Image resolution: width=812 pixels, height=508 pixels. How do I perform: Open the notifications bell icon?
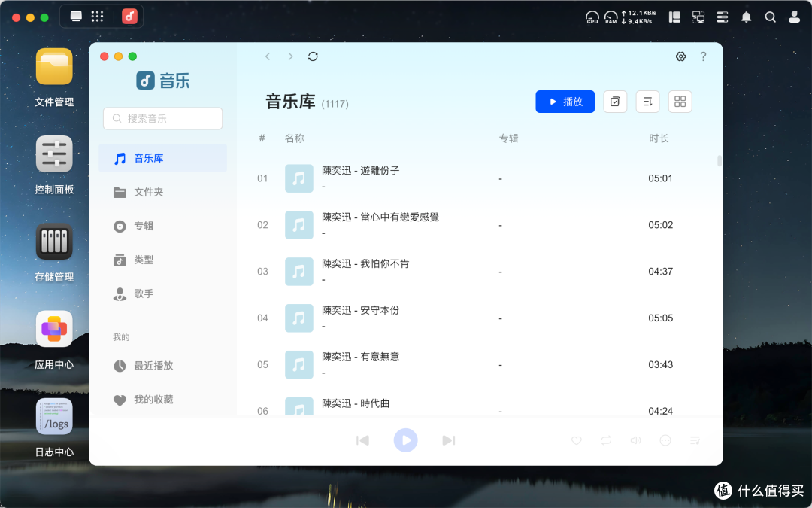click(747, 17)
